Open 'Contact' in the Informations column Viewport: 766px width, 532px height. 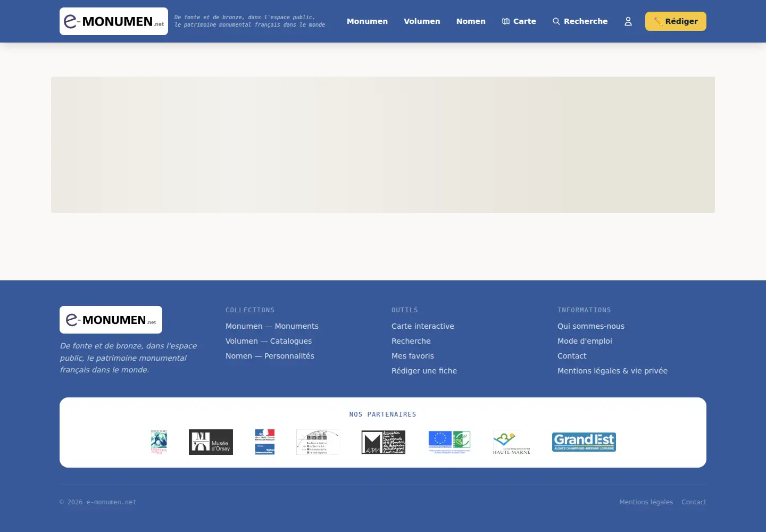coord(572,356)
